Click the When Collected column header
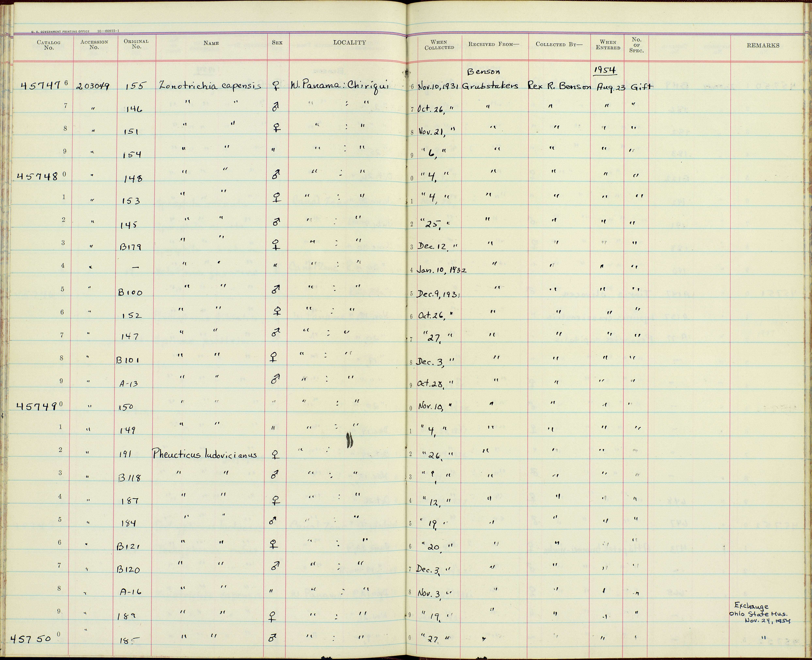This screenshot has height=660, width=812. pyautogui.click(x=439, y=45)
